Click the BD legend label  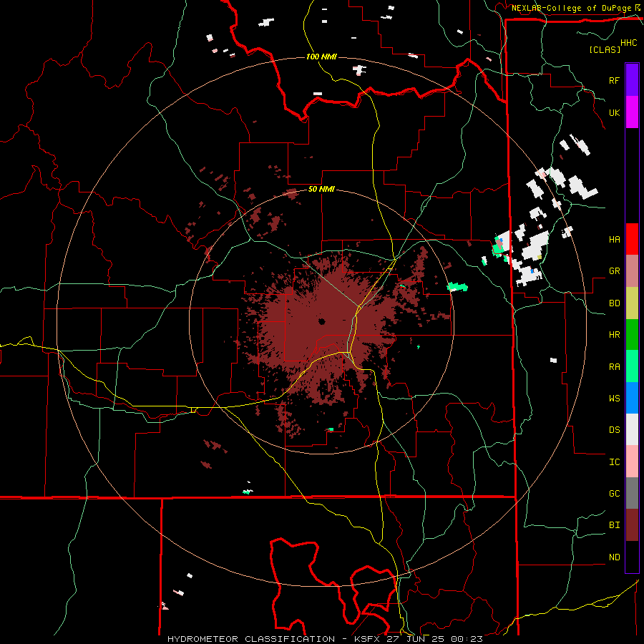click(x=614, y=303)
